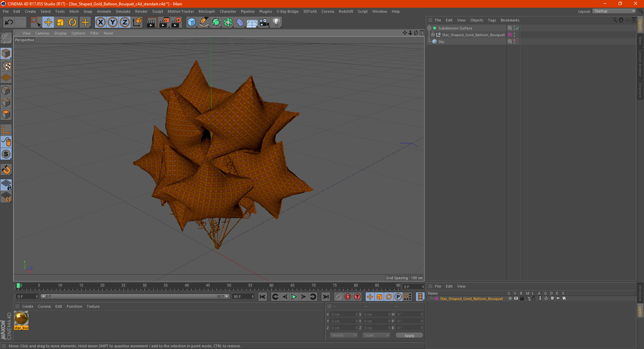Click the Undo arrow icon

pos(9,22)
